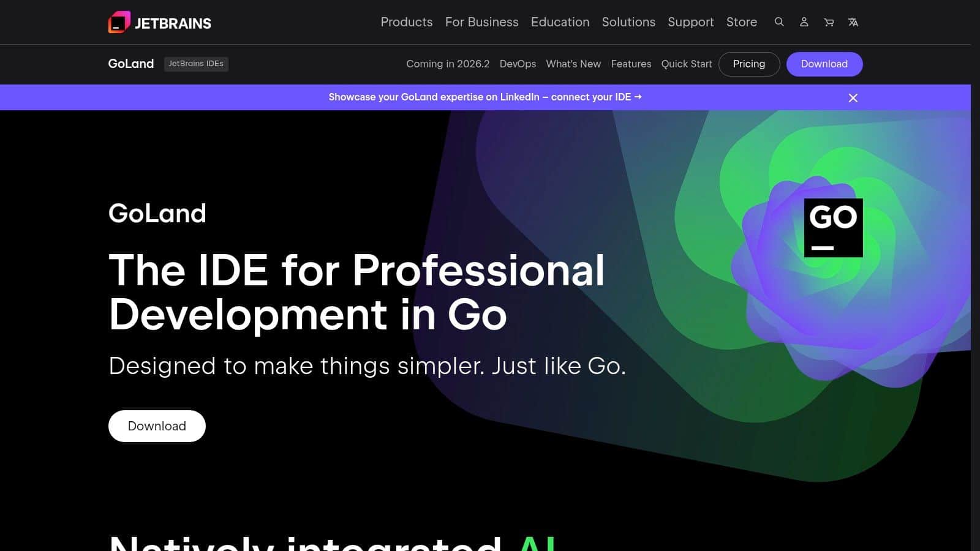The width and height of the screenshot is (980, 551).
Task: Click the page vertical scrollbar
Action: (x=975, y=275)
